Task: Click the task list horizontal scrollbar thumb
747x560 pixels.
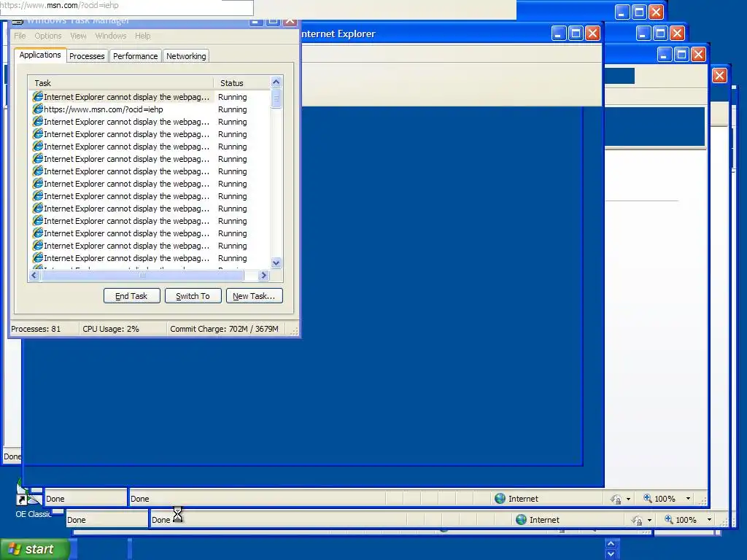Action: [142, 275]
